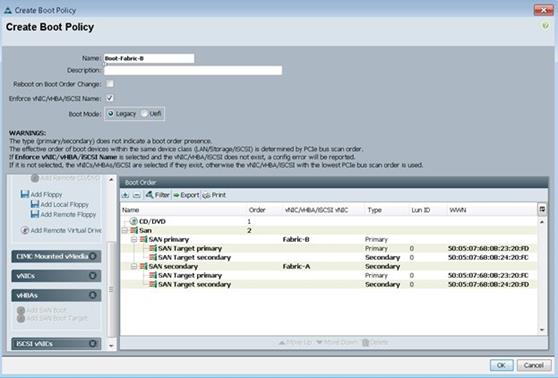Click the collapse-all minus icon in Boot Order toolbar
558x378 pixels.
(137, 195)
